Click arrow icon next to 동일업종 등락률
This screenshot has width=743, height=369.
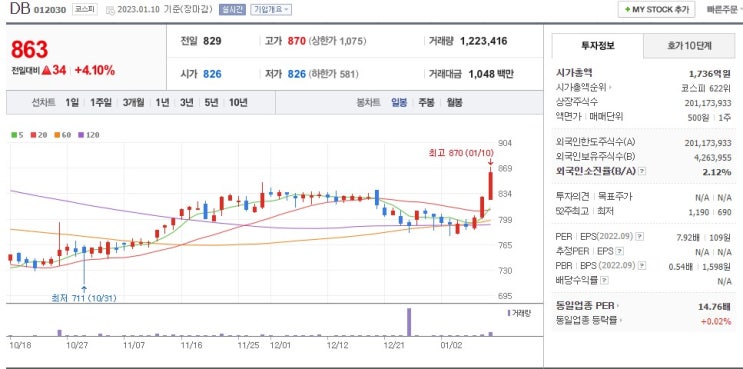point(620,321)
